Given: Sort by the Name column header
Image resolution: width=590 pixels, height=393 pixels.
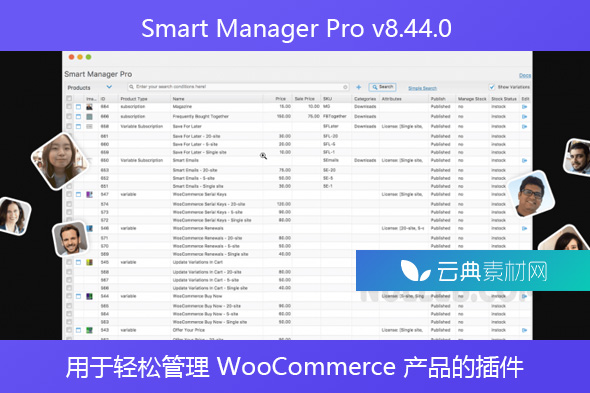Looking at the screenshot, I should 178,99.
